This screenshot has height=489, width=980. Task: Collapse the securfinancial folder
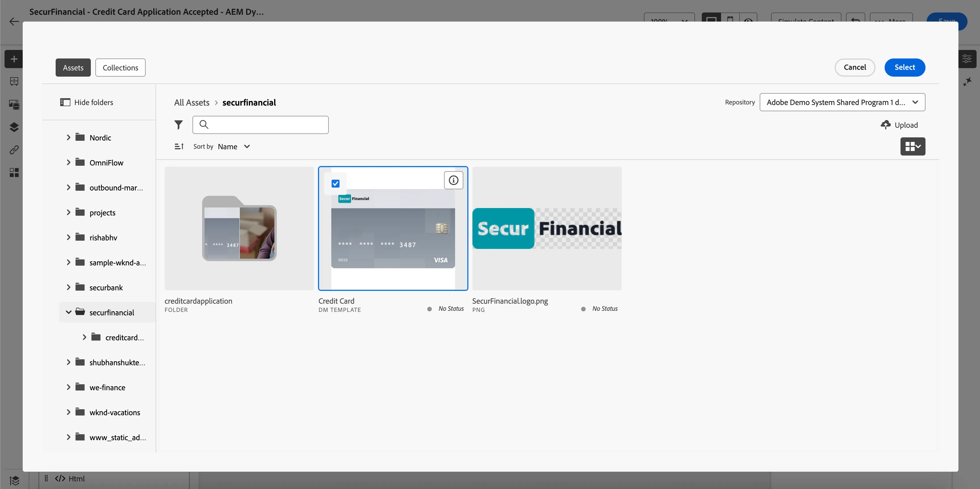pyautogui.click(x=68, y=312)
